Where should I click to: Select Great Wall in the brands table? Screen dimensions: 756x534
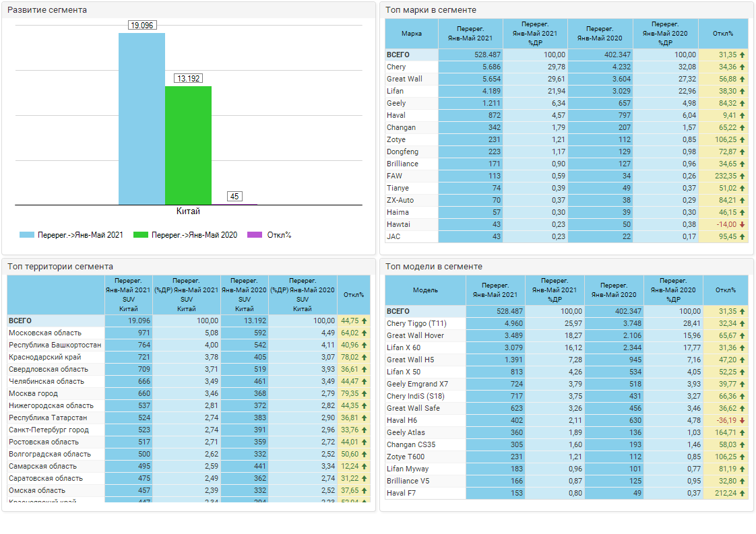click(404, 79)
